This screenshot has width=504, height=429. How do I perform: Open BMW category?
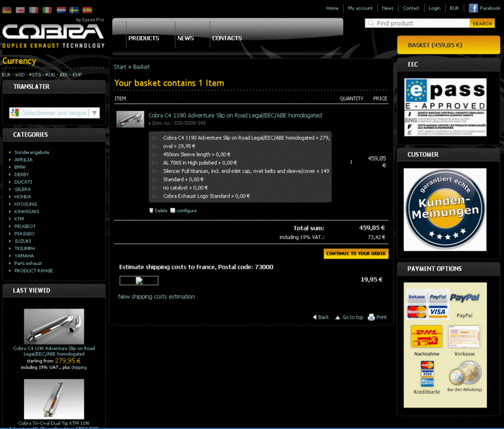click(20, 167)
